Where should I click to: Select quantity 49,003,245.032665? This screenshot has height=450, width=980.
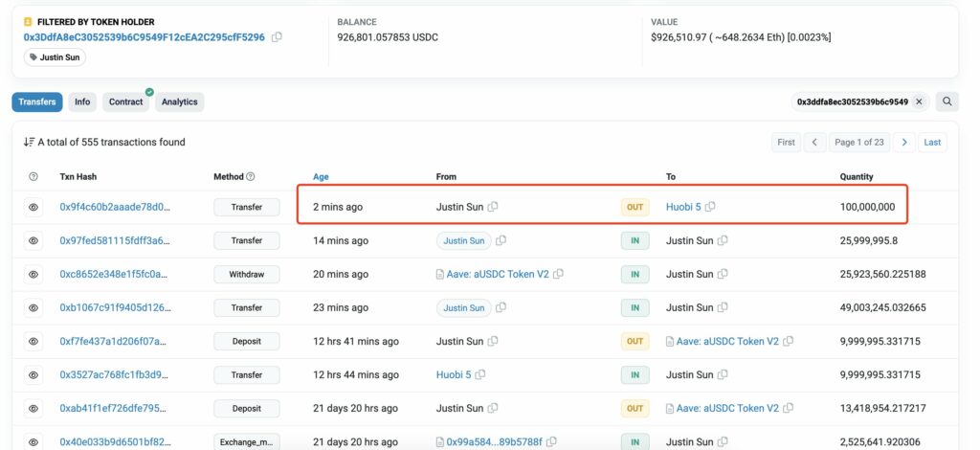883,307
